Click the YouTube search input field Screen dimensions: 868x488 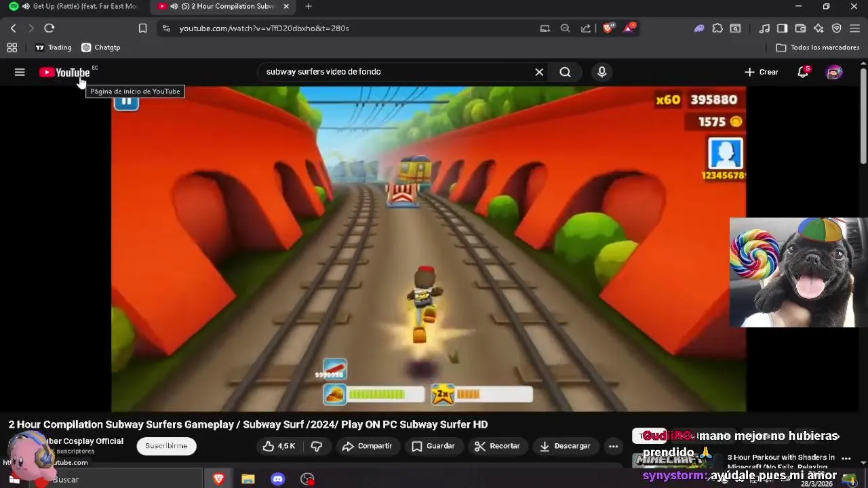coord(397,72)
